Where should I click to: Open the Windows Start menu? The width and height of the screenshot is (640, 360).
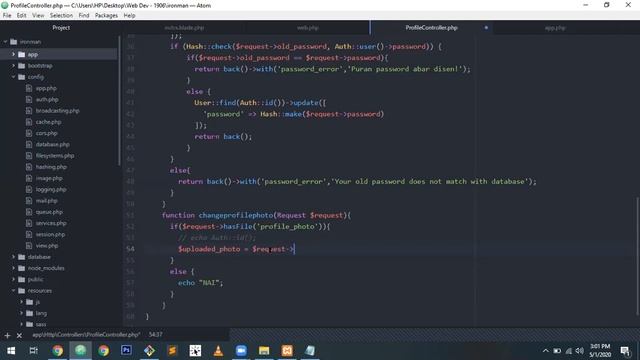11,350
